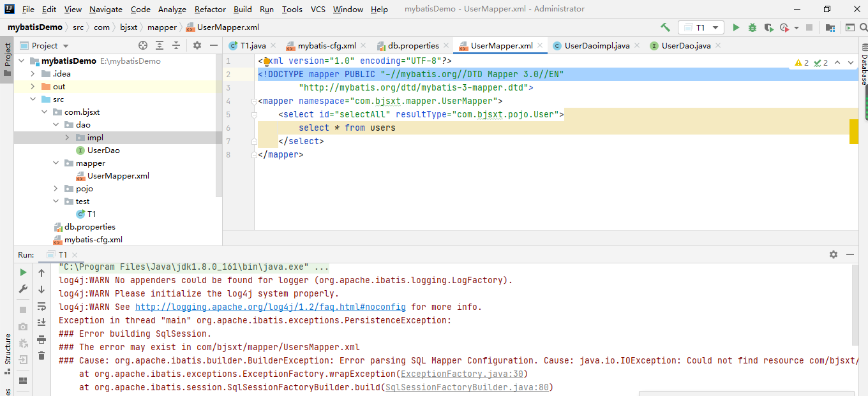Open the Refactor menu
Screen dimensions: 868x396
pyautogui.click(x=210, y=9)
